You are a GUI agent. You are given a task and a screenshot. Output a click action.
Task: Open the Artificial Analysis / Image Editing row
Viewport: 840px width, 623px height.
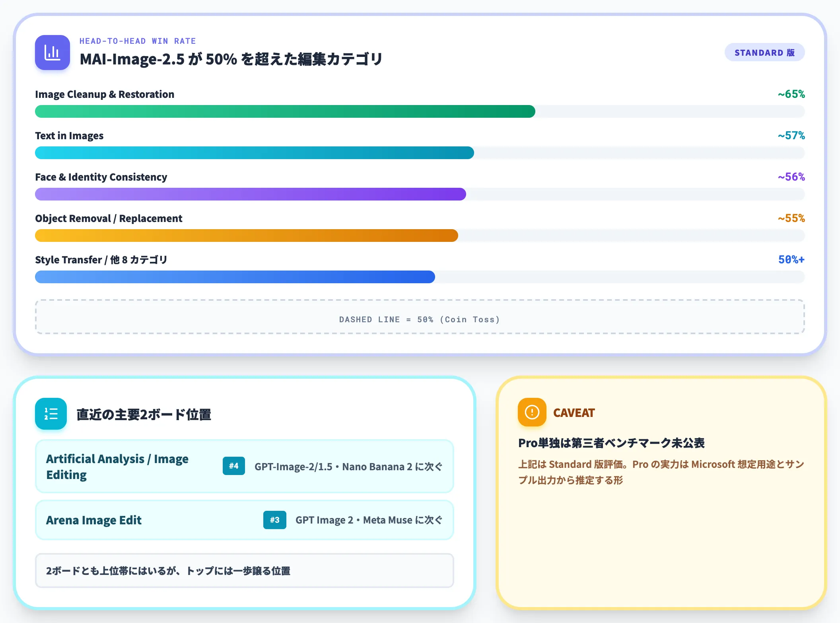coord(244,466)
